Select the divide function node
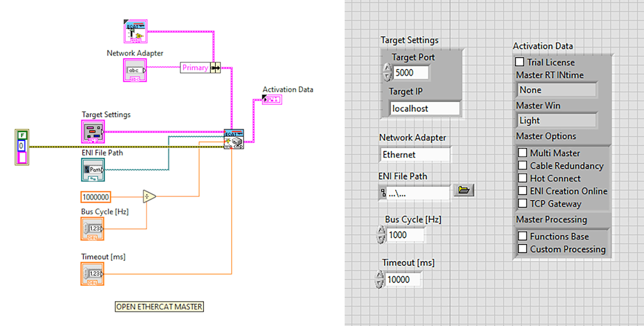Viewport: 644px width, 326px height. tap(149, 196)
